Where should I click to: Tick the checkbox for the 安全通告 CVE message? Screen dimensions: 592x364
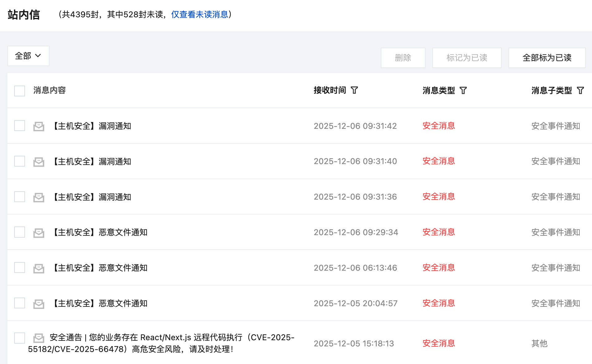(20, 338)
